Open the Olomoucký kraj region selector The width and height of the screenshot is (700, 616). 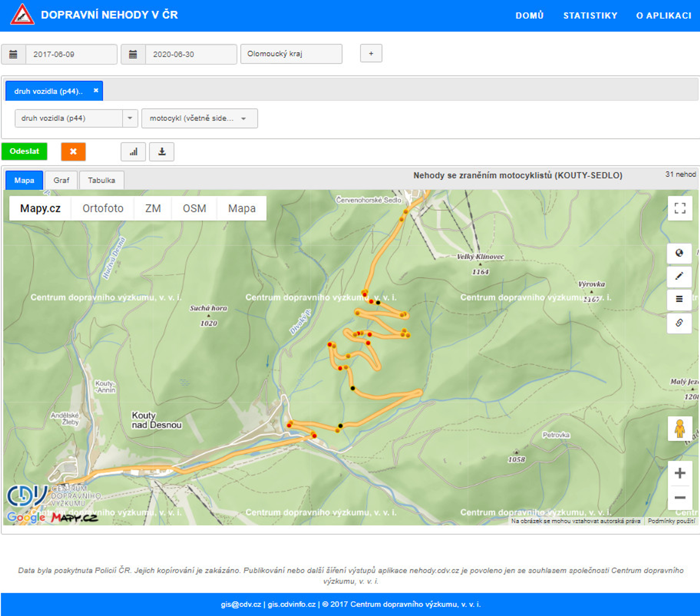coord(291,54)
